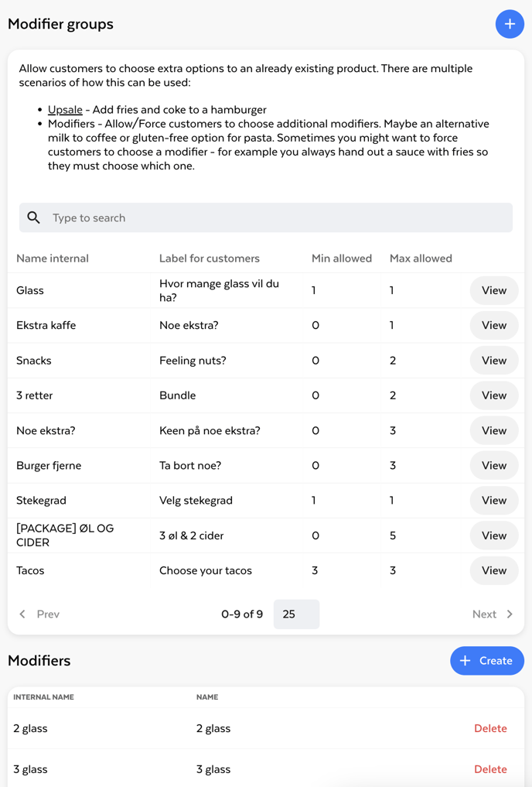View the Ekstra kaffe modifier group
Viewport: 532px width, 787px height.
pyautogui.click(x=493, y=325)
